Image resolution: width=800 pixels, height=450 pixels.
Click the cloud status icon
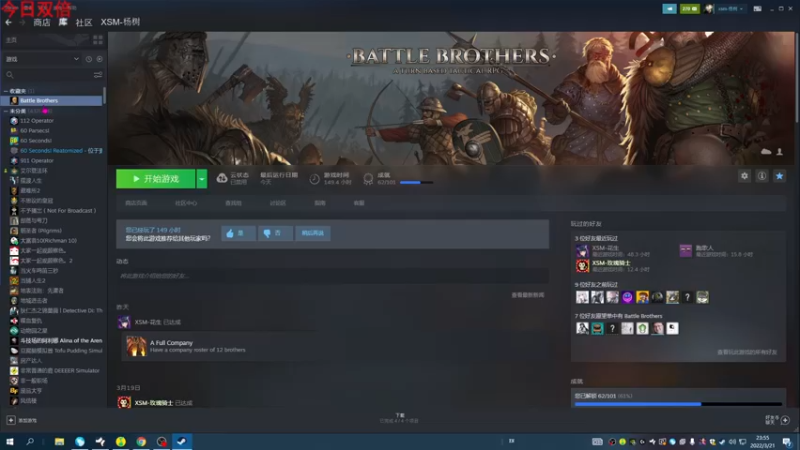click(222, 178)
